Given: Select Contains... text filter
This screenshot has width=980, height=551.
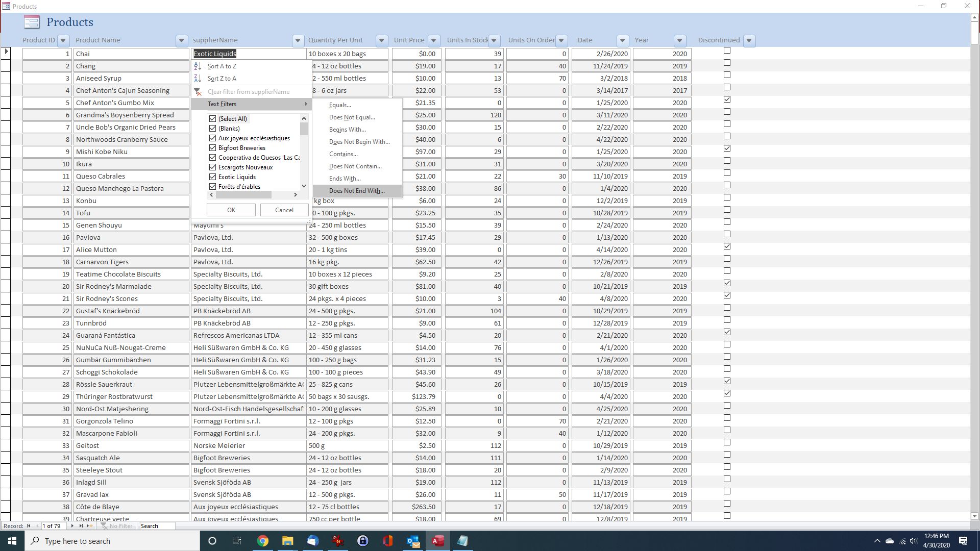Looking at the screenshot, I should tap(343, 154).
